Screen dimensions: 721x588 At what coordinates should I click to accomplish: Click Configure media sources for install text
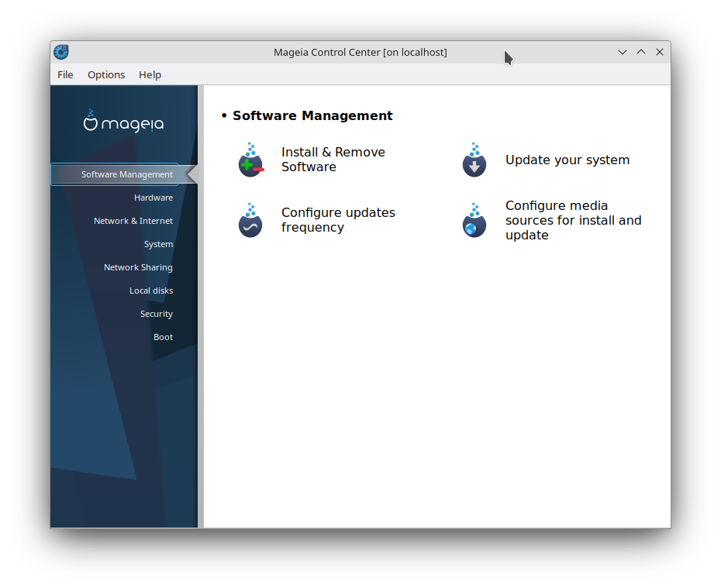coord(573,220)
